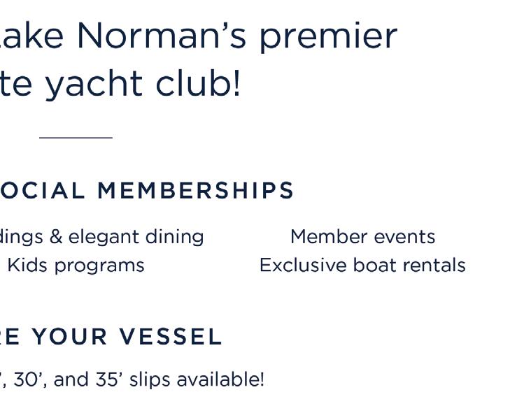This screenshot has width=531, height=420.
Task: Open the "Member events" item
Action: click(362, 237)
